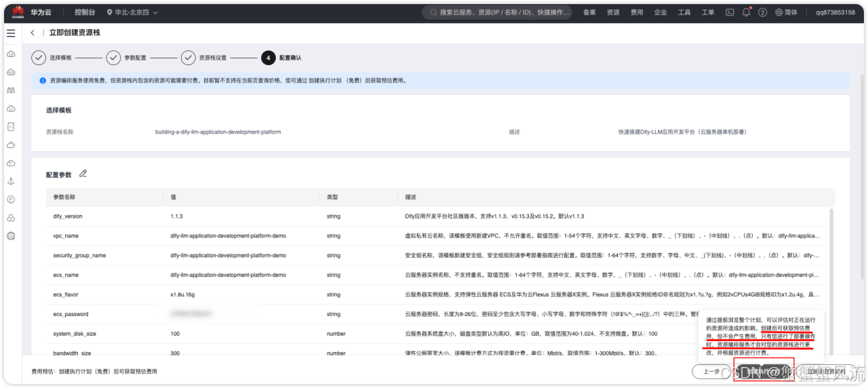This screenshot has height=388, width=868.
Task: Open the 工具 menu
Action: [x=684, y=12]
